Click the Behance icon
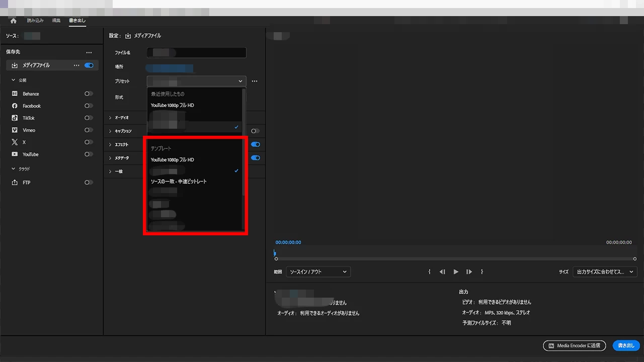 pyautogui.click(x=15, y=94)
